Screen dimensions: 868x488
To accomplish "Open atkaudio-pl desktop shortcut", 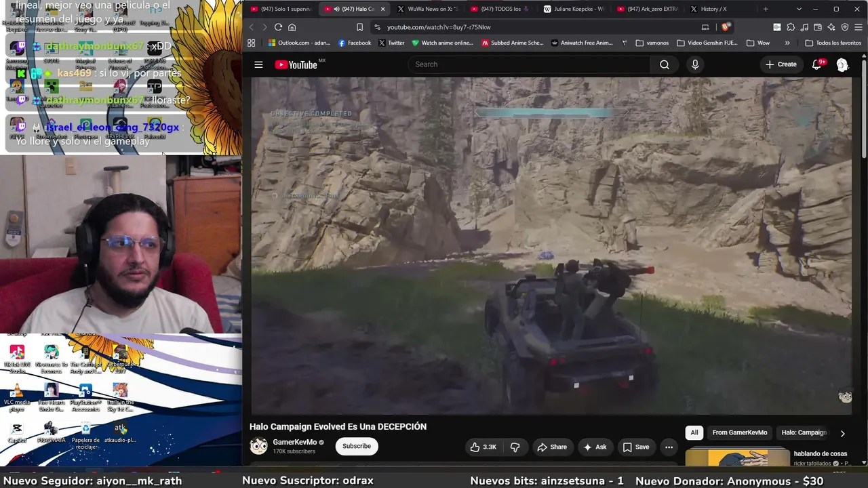I will point(120,433).
